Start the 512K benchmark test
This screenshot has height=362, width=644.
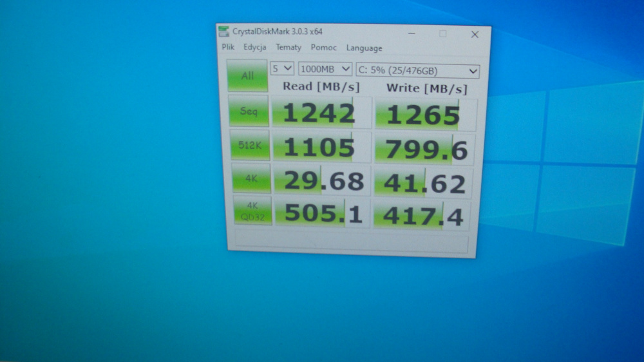pyautogui.click(x=250, y=145)
